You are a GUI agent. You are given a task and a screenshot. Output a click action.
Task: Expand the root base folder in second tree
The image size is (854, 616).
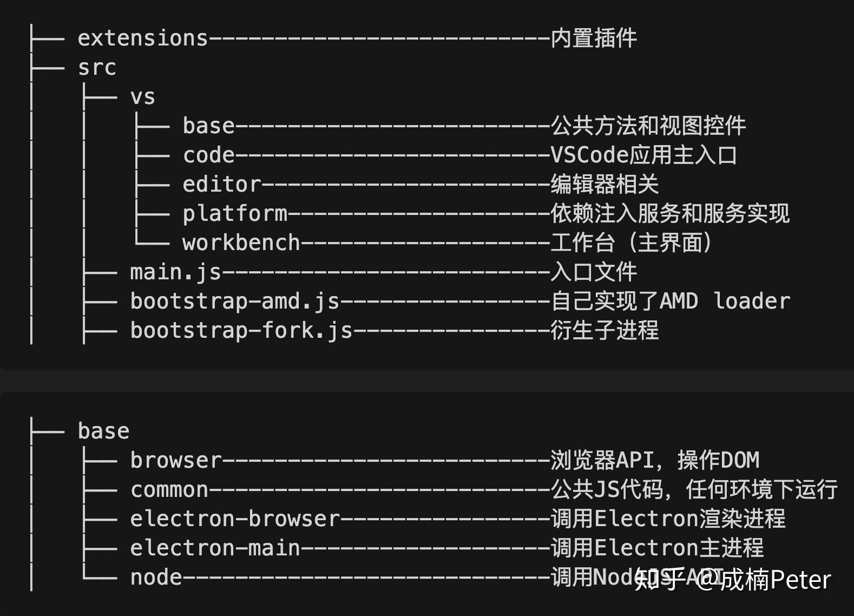click(x=103, y=431)
